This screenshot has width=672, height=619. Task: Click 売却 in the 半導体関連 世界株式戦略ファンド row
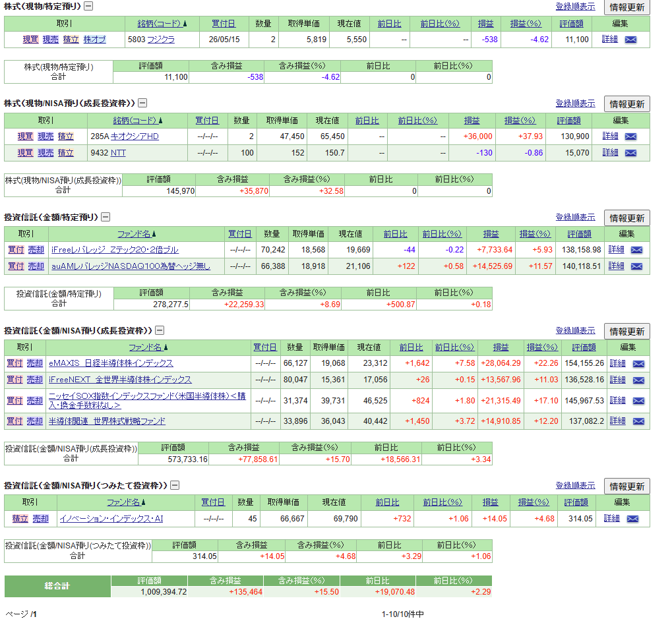click(x=35, y=421)
